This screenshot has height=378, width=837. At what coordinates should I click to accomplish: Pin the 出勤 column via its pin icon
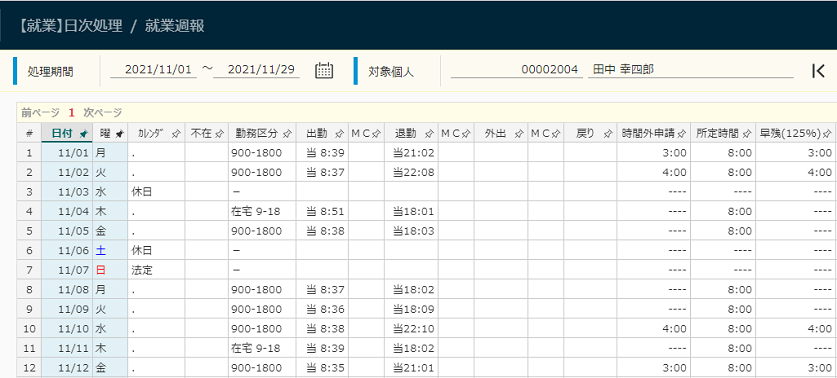coord(338,135)
